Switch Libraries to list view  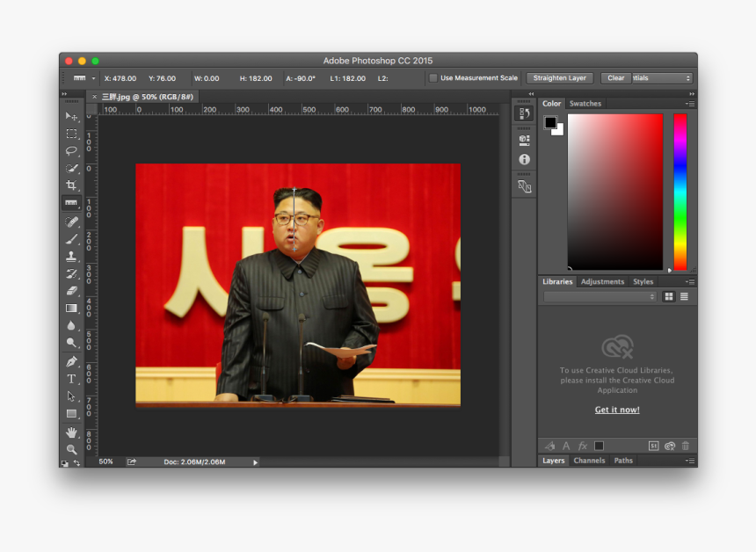[684, 296]
